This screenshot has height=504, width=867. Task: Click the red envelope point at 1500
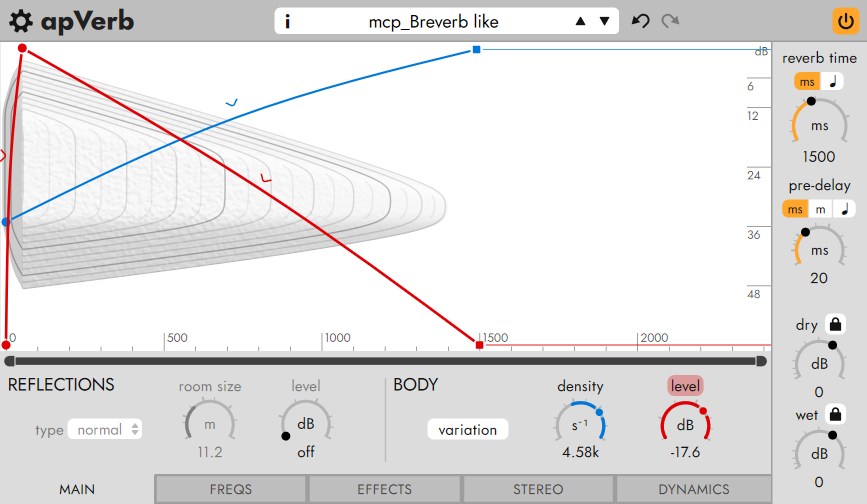[479, 344]
